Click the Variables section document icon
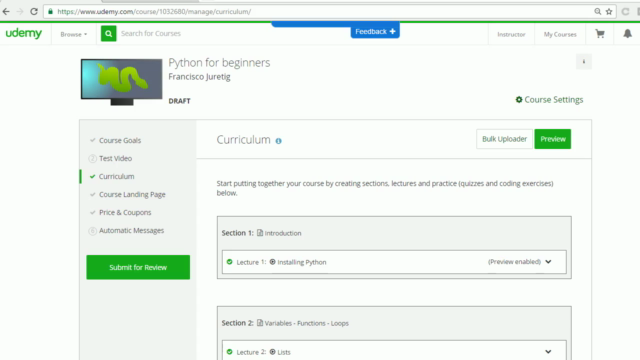The width and height of the screenshot is (640, 360). (x=260, y=323)
